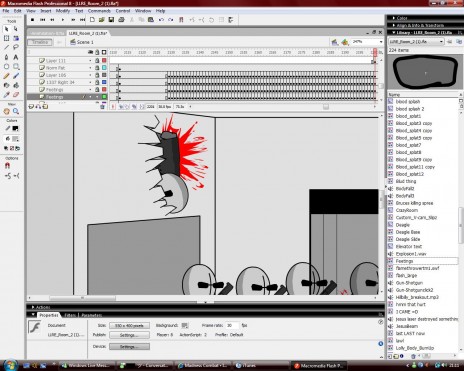The width and height of the screenshot is (464, 371).
Task: Click the Print icon in toolbar
Action: click(x=121, y=20)
